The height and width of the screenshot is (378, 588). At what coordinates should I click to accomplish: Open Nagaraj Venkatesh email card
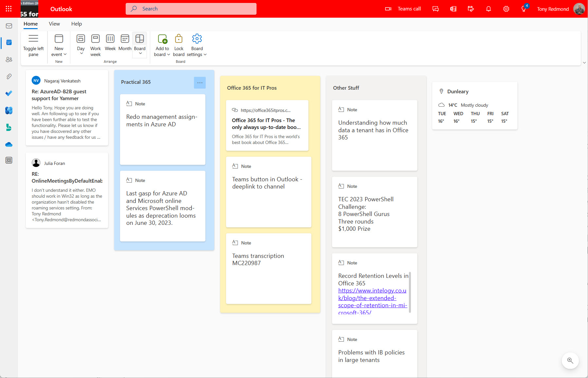tap(67, 108)
